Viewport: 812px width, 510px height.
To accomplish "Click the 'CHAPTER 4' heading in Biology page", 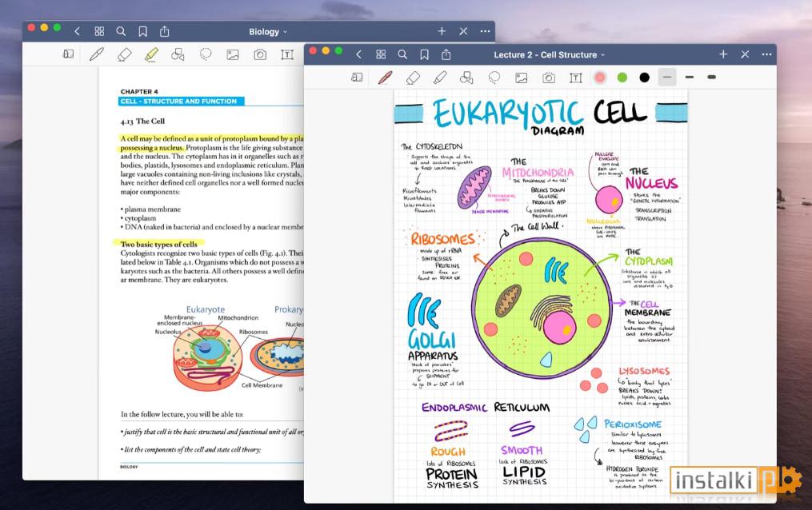I will click(139, 92).
